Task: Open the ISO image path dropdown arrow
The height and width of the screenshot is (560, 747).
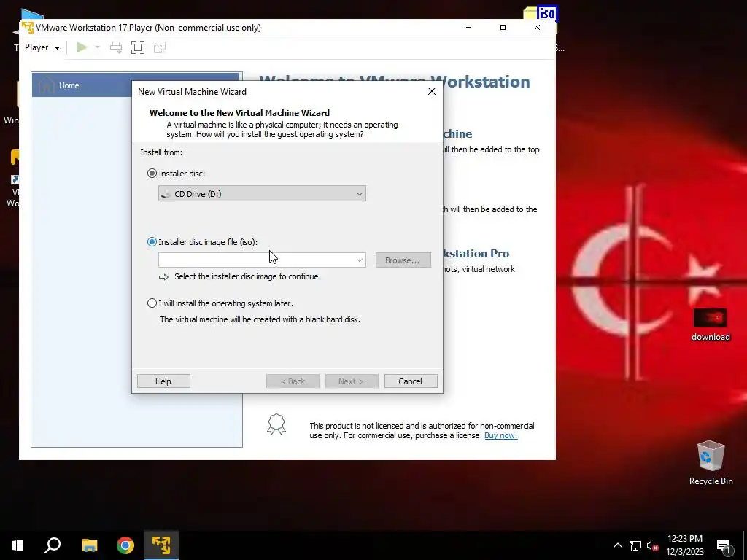Action: (x=360, y=260)
